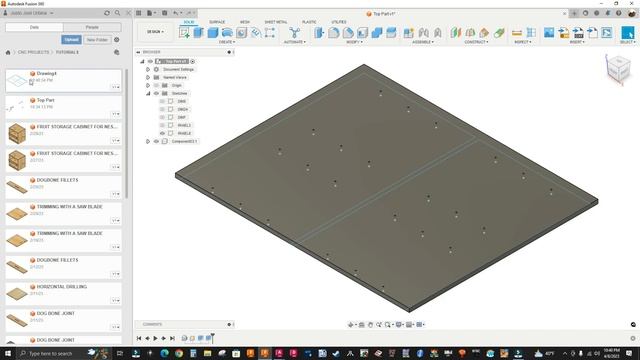Toggle visibility of second sketch under Sketches
Viewport: 640px width, 360px height.
tap(162, 109)
